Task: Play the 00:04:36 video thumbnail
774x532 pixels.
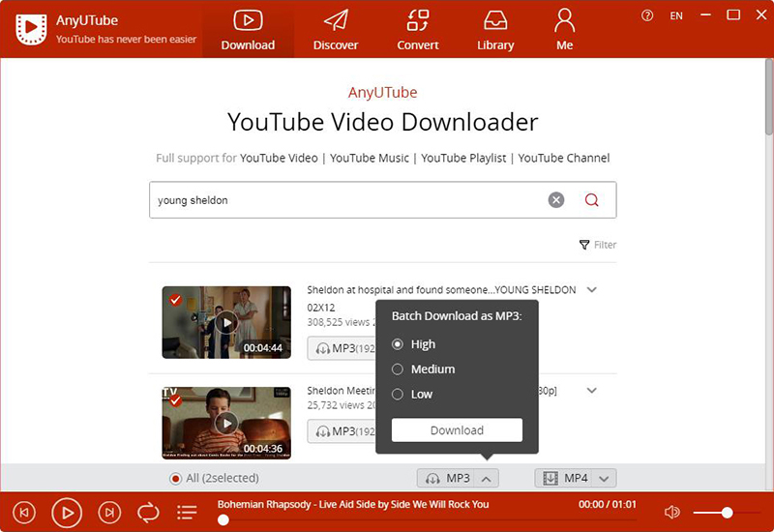Action: [x=226, y=424]
